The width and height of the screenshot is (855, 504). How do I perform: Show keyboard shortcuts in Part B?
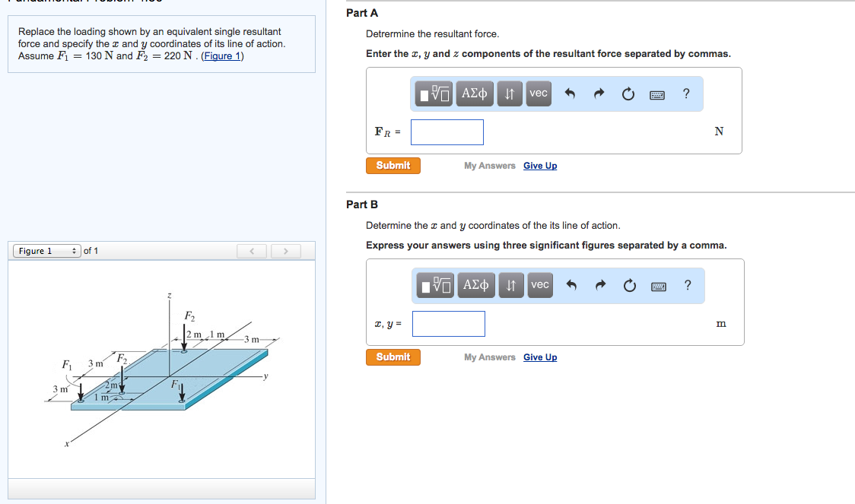(658, 286)
